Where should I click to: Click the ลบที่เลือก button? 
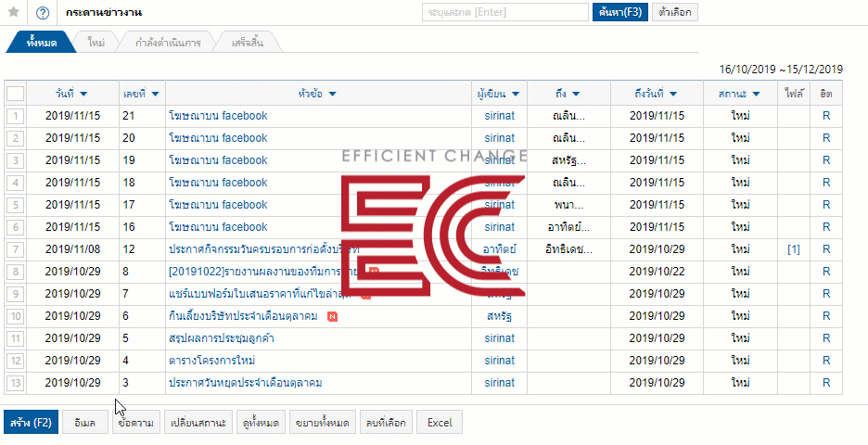point(386,423)
